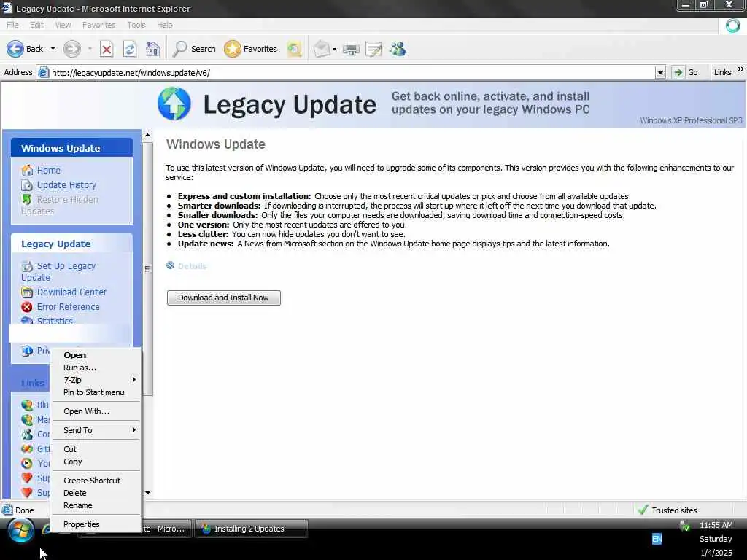Image resolution: width=747 pixels, height=560 pixels.
Task: Open the Download Center link
Action: (x=72, y=292)
